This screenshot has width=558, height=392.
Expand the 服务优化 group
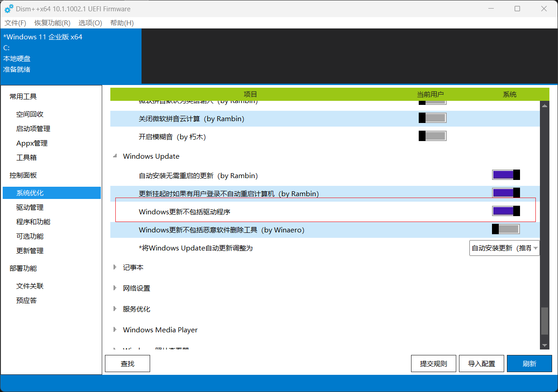(115, 309)
